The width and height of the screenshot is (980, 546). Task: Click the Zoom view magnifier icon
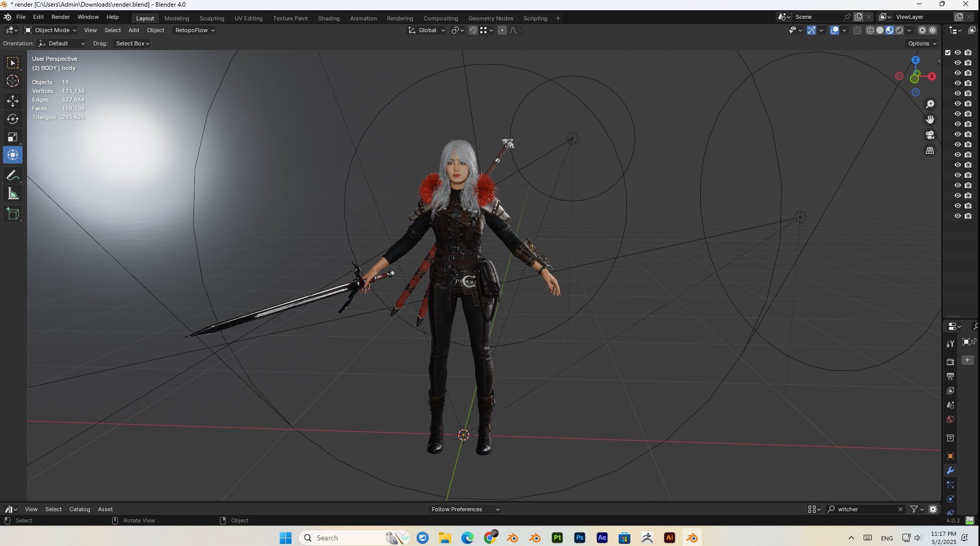pyautogui.click(x=930, y=104)
